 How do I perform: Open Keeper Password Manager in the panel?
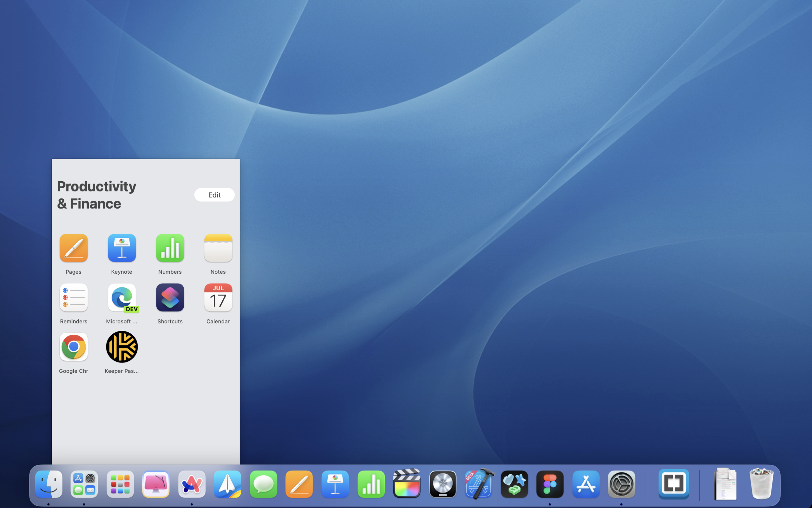coord(122,347)
